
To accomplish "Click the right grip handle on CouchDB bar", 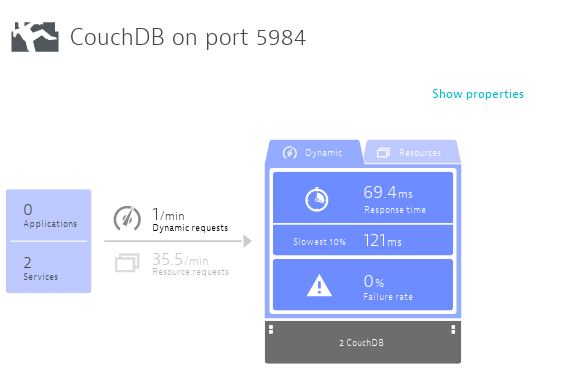I will click(453, 330).
